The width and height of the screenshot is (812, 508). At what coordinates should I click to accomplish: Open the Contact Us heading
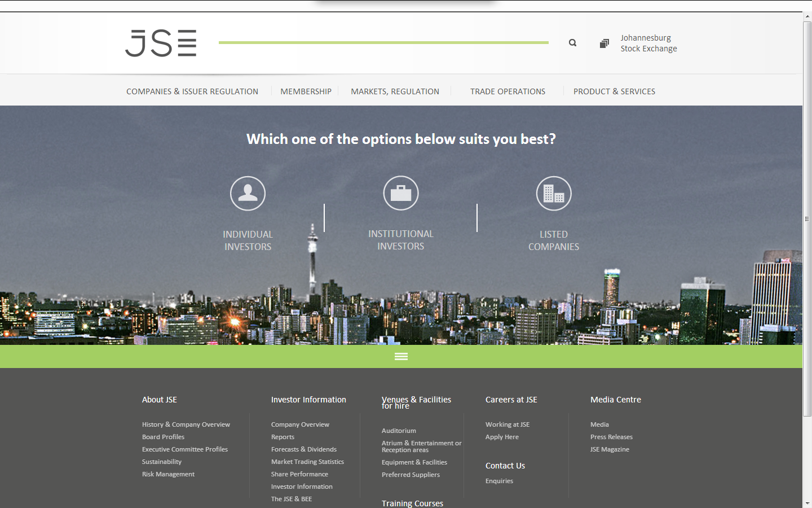(505, 466)
